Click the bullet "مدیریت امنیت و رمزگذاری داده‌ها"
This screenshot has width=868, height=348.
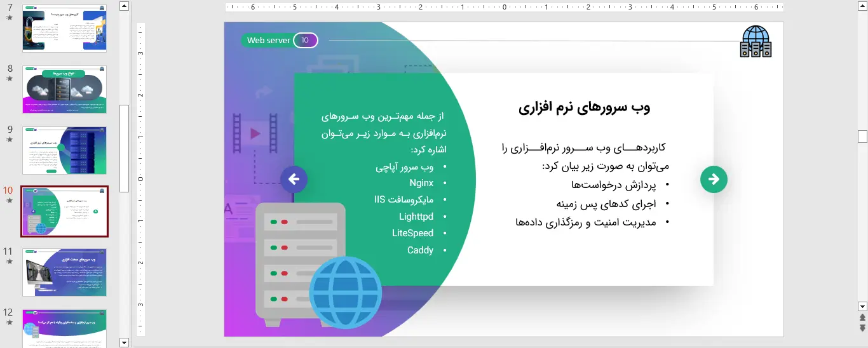(586, 222)
